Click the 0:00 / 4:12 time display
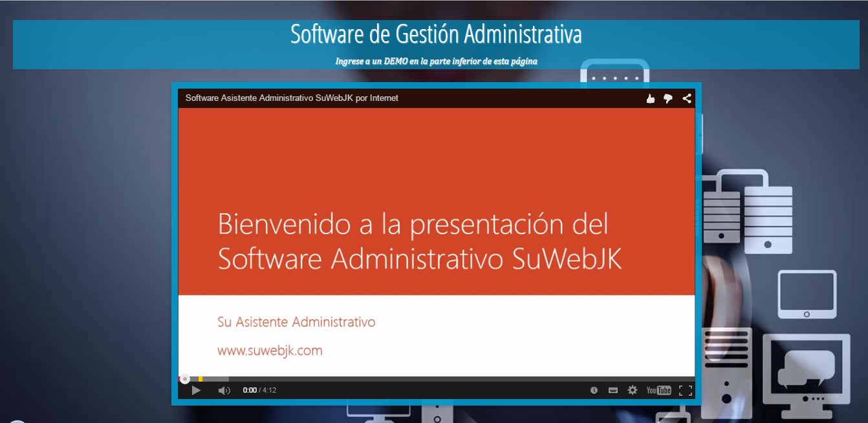The width and height of the screenshot is (868, 423). (259, 390)
